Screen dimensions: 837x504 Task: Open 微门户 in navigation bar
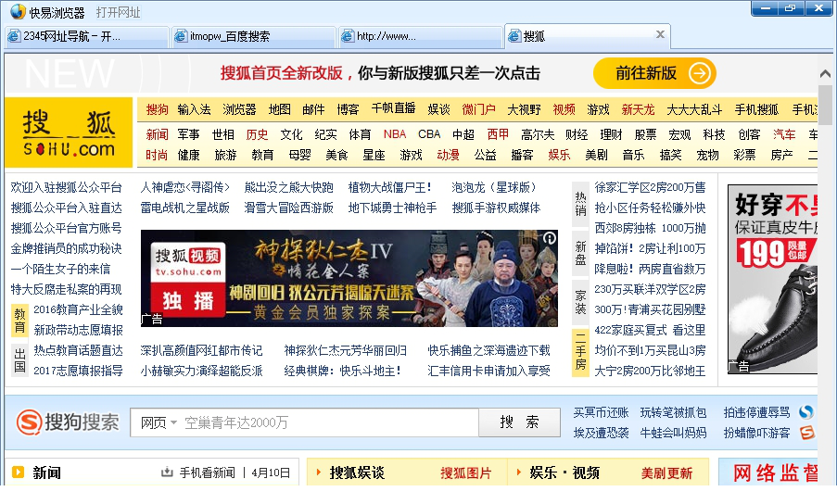click(479, 110)
